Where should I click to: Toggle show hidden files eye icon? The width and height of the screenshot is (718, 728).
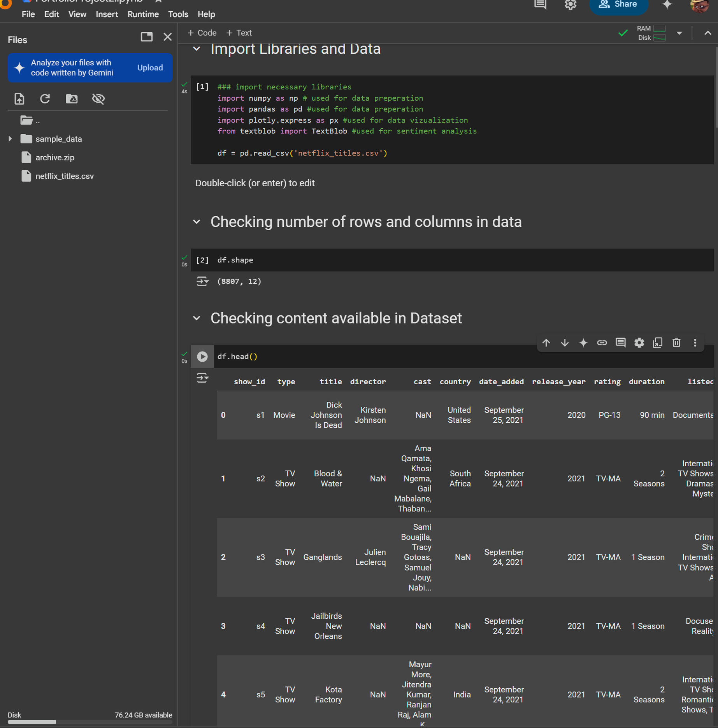click(98, 99)
